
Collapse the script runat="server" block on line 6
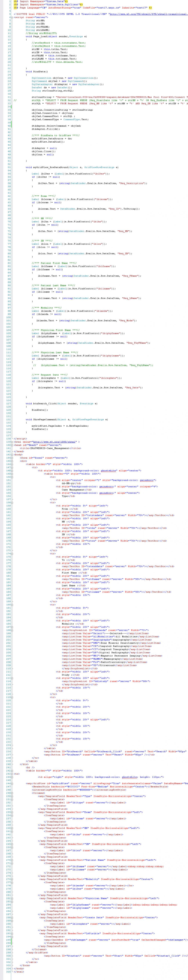coord(12,17)
